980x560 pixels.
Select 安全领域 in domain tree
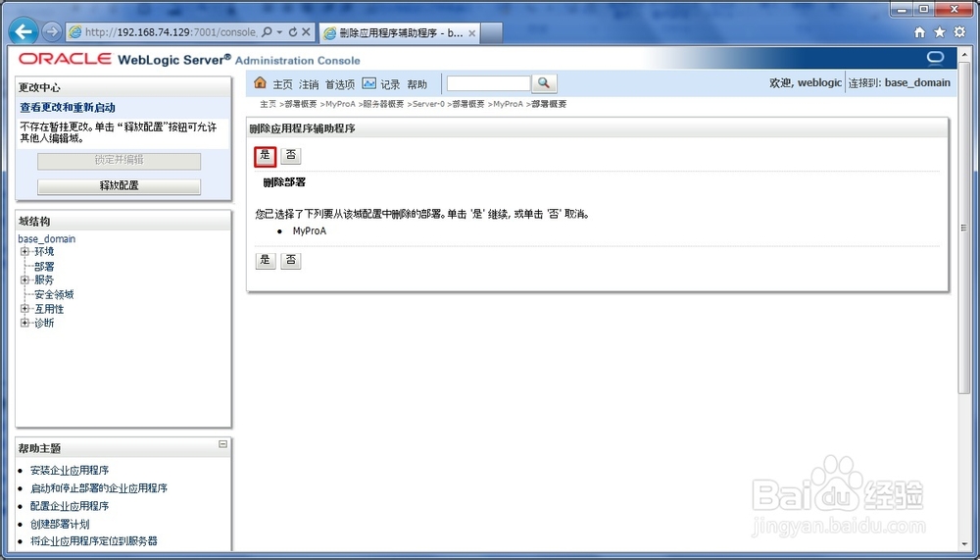click(x=54, y=294)
